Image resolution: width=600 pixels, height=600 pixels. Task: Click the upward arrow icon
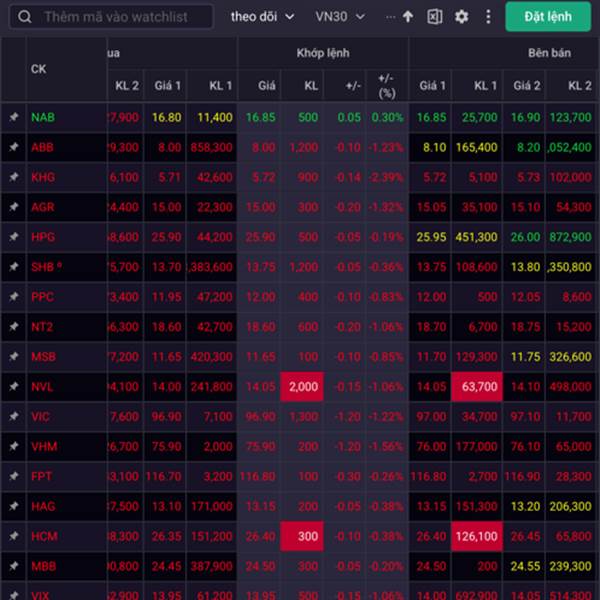[x=408, y=16]
